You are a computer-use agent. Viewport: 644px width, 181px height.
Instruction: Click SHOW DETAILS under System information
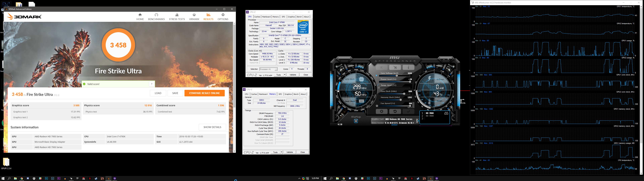click(212, 127)
